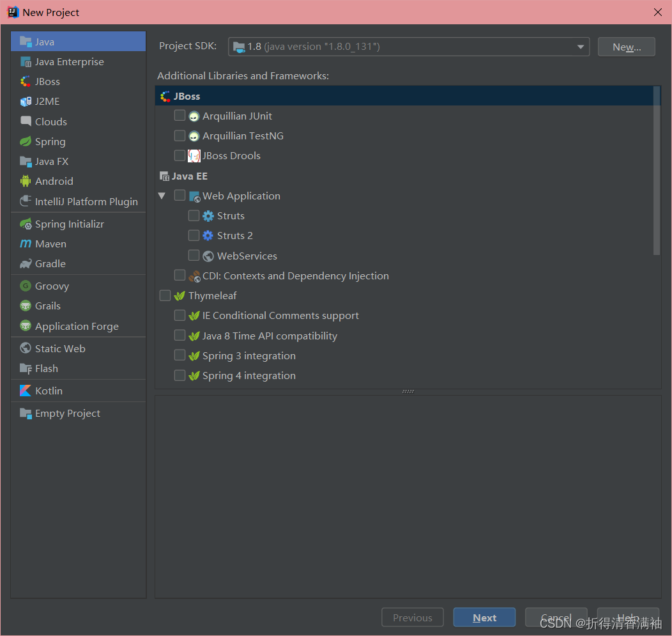Click the Android robot icon
The image size is (672, 636).
click(26, 181)
